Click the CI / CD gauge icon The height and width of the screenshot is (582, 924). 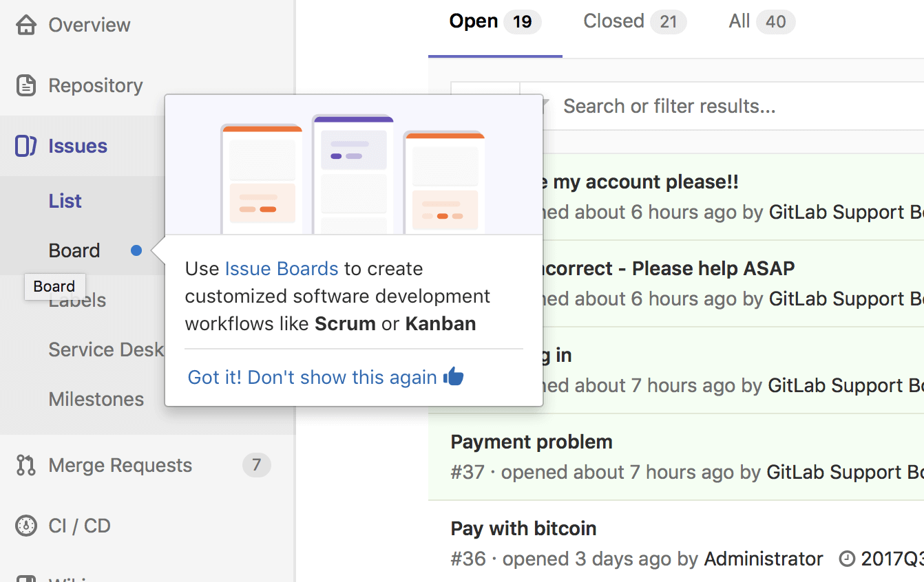pos(26,526)
